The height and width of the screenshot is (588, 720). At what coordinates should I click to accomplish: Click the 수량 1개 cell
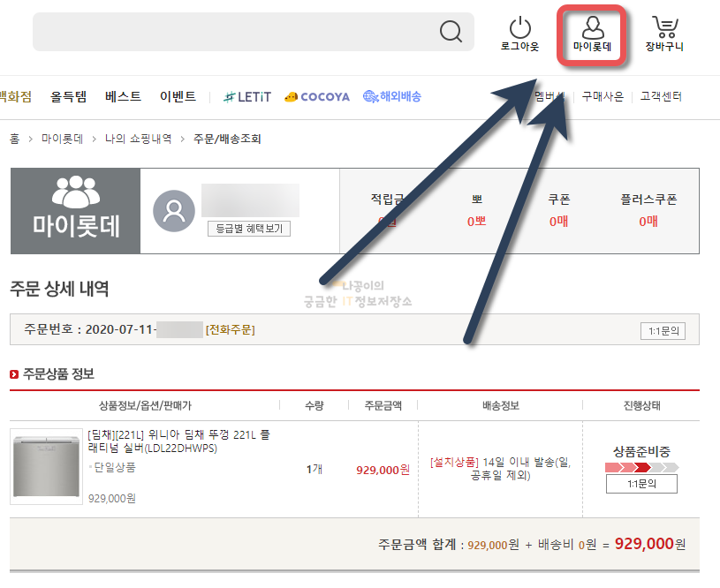pyautogui.click(x=315, y=469)
